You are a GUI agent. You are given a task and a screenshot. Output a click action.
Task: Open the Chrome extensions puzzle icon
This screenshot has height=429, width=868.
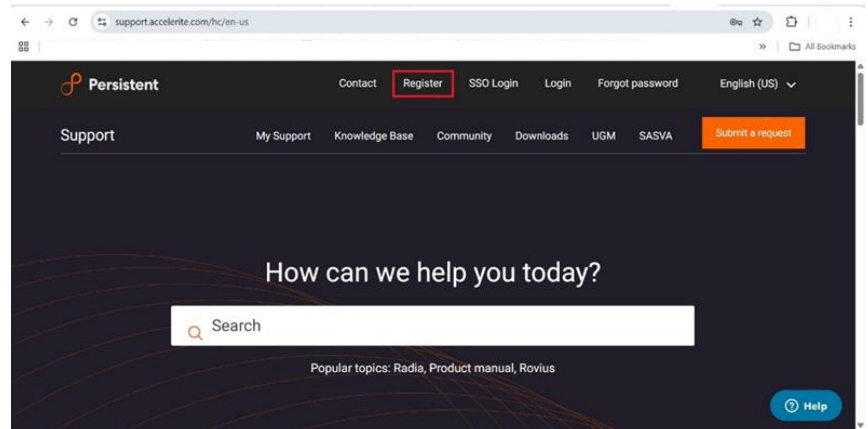pos(792,22)
